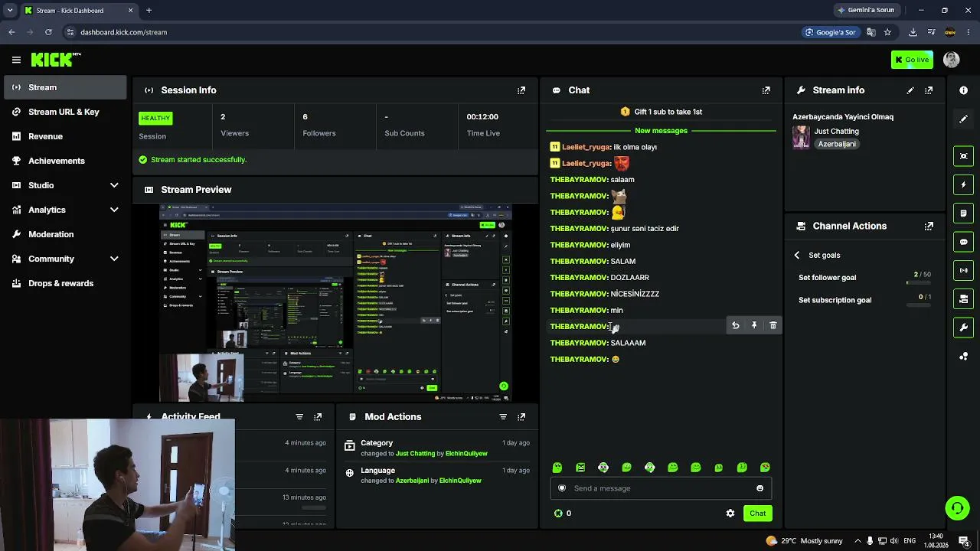Screen dimensions: 980x551
Task: Send the message with the Chat button
Action: 757,514
